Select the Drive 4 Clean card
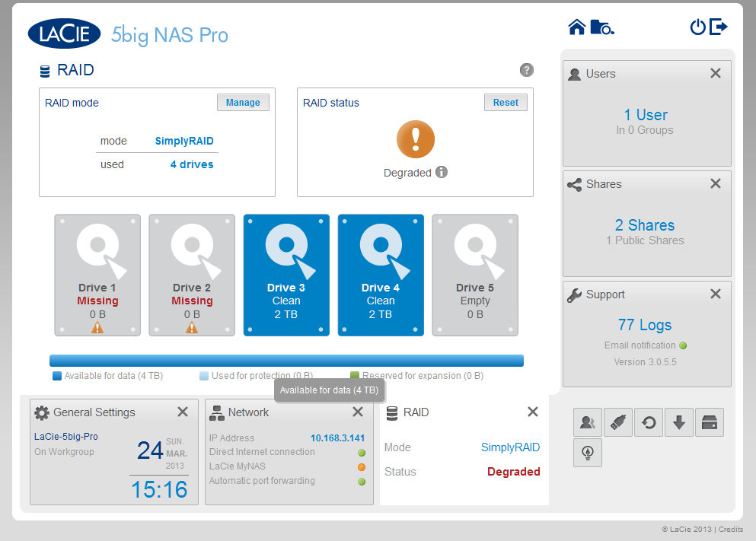The height and width of the screenshot is (541, 756). (381, 275)
